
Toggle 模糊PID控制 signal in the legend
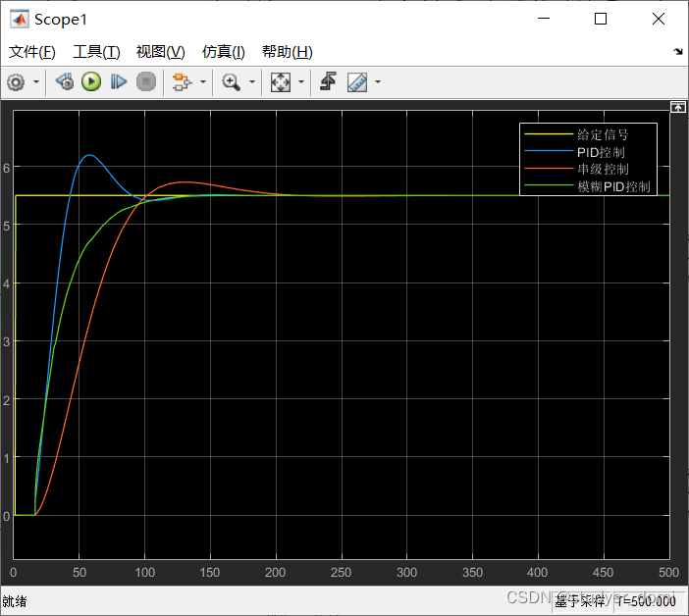[612, 185]
